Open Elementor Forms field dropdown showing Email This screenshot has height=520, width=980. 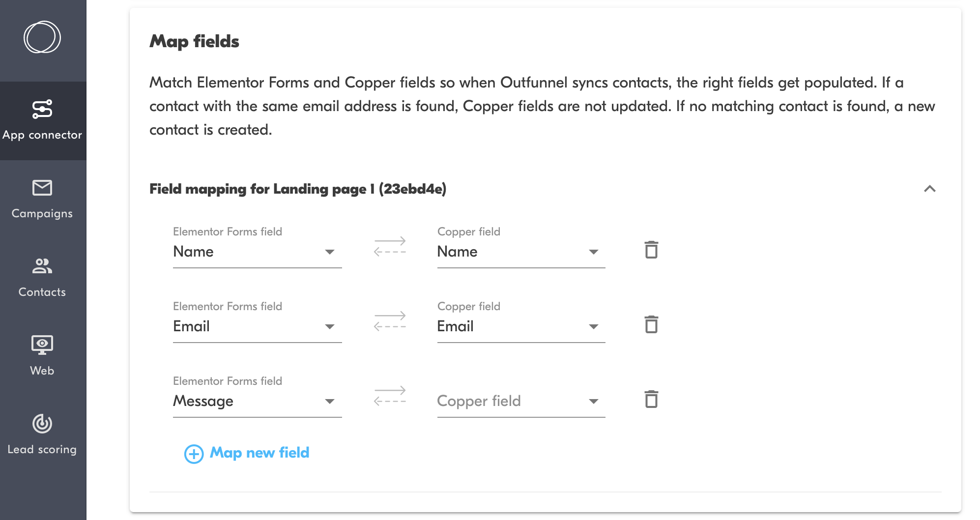point(257,327)
